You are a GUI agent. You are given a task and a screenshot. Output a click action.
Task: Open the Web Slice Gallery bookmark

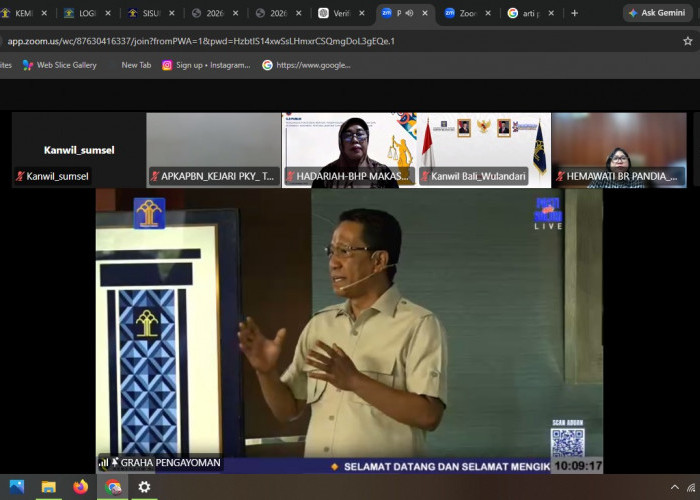tap(59, 65)
